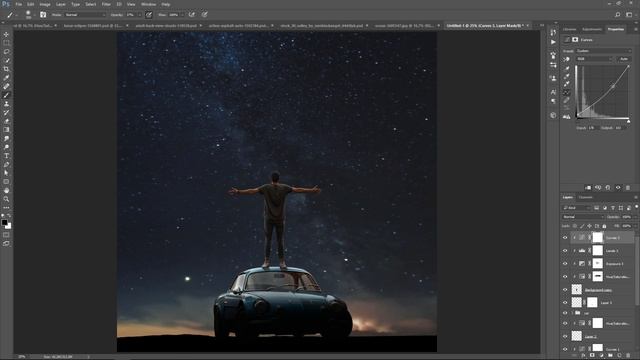Open the Filter menu
The height and width of the screenshot is (360, 640).
(x=106, y=4)
